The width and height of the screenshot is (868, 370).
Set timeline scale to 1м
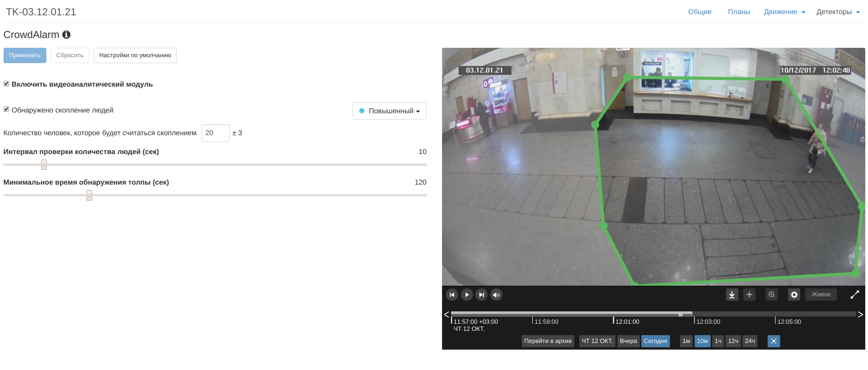click(x=686, y=341)
